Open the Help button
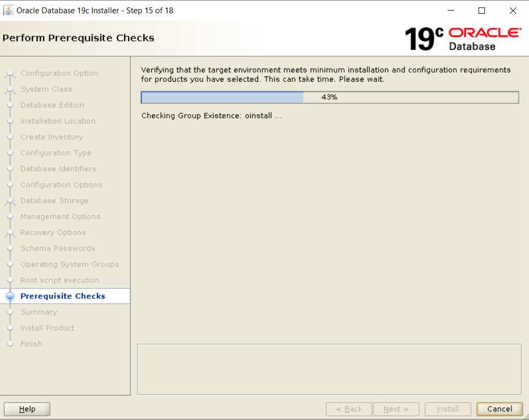The width and height of the screenshot is (529, 420). 27,409
